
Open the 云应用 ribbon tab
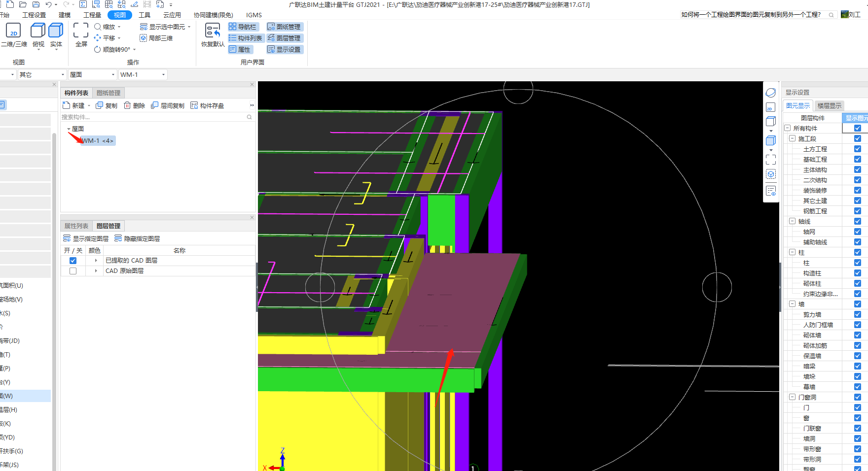[x=172, y=15]
